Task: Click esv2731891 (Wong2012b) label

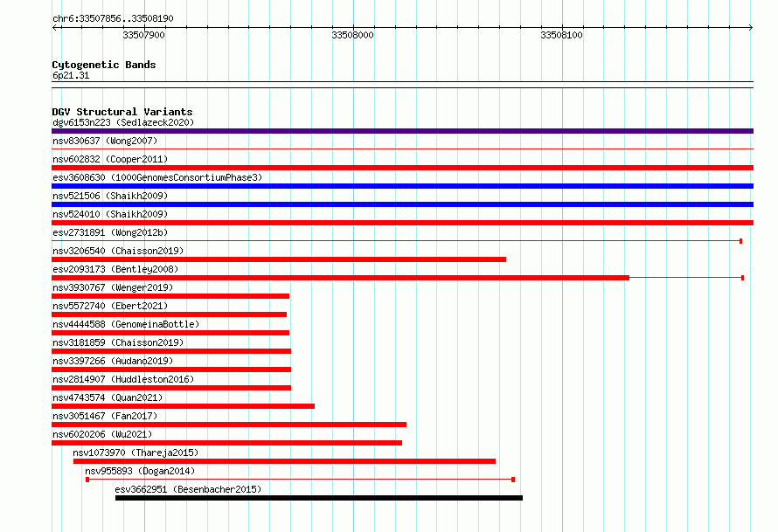Action: [110, 232]
